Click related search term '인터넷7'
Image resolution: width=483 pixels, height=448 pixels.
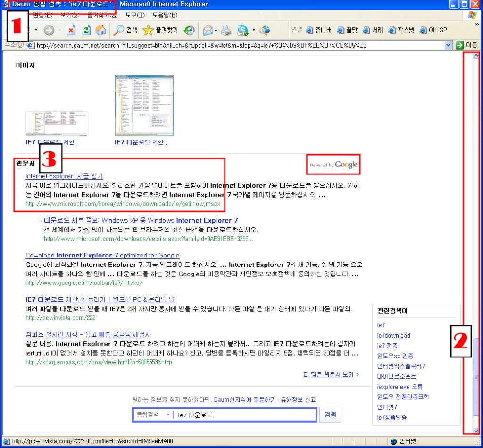(x=387, y=407)
